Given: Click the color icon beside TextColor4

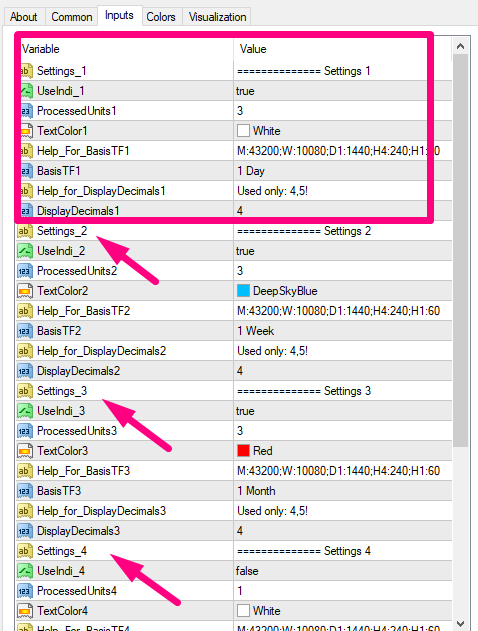Looking at the screenshot, I should (x=25, y=611).
